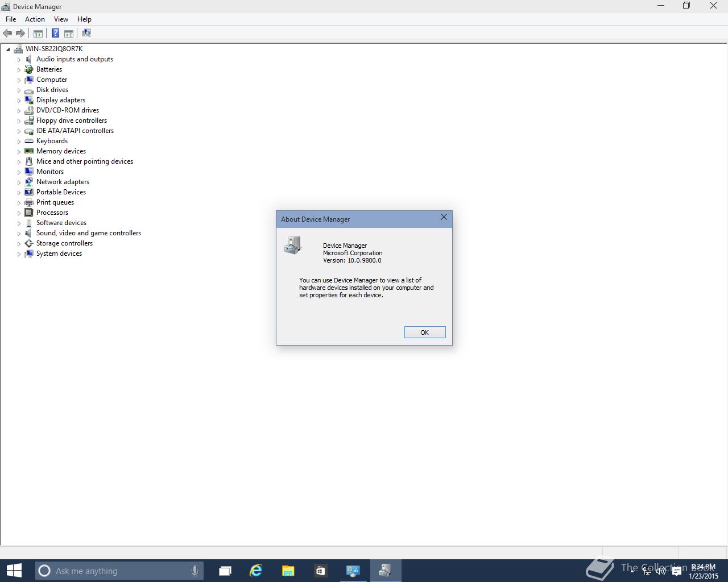Click Scan for hardware changes icon

86,33
